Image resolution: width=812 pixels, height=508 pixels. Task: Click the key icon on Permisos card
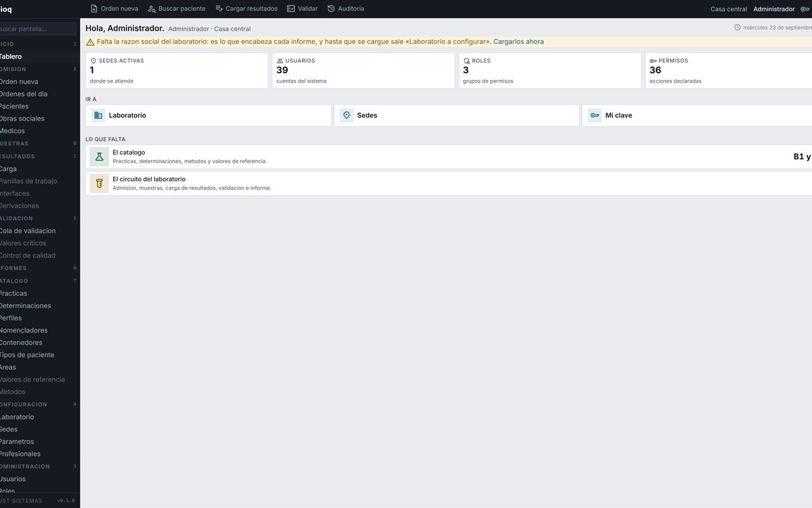pyautogui.click(x=653, y=61)
